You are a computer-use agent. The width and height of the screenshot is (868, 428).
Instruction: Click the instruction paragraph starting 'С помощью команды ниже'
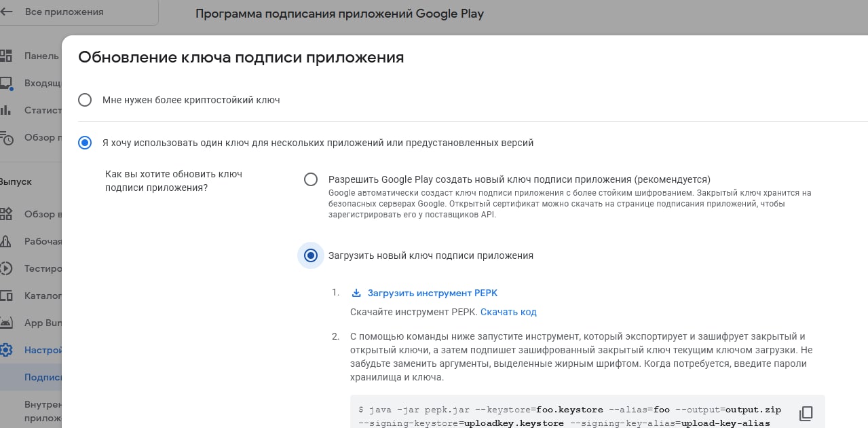pos(581,357)
